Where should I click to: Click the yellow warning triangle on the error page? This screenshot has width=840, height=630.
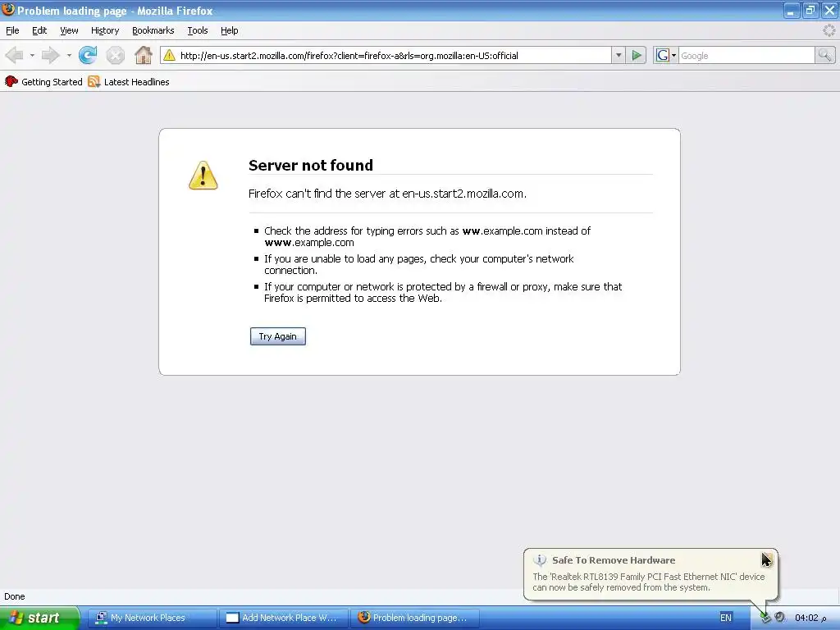tap(203, 176)
